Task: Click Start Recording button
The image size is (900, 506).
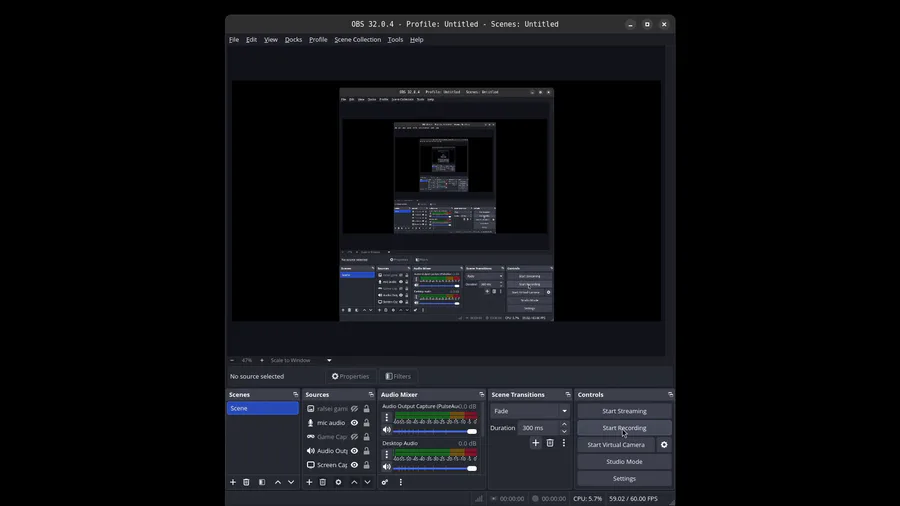Action: point(624,428)
